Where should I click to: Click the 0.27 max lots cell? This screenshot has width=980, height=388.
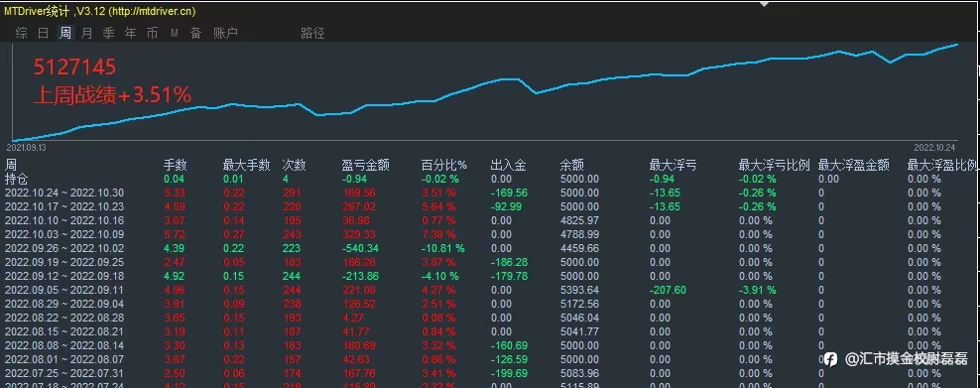(x=234, y=234)
